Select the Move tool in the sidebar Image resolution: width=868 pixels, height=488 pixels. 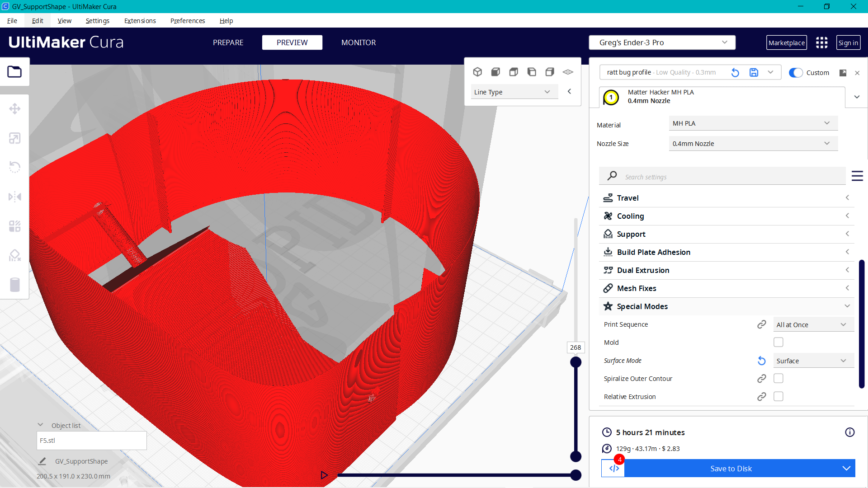pyautogui.click(x=15, y=108)
